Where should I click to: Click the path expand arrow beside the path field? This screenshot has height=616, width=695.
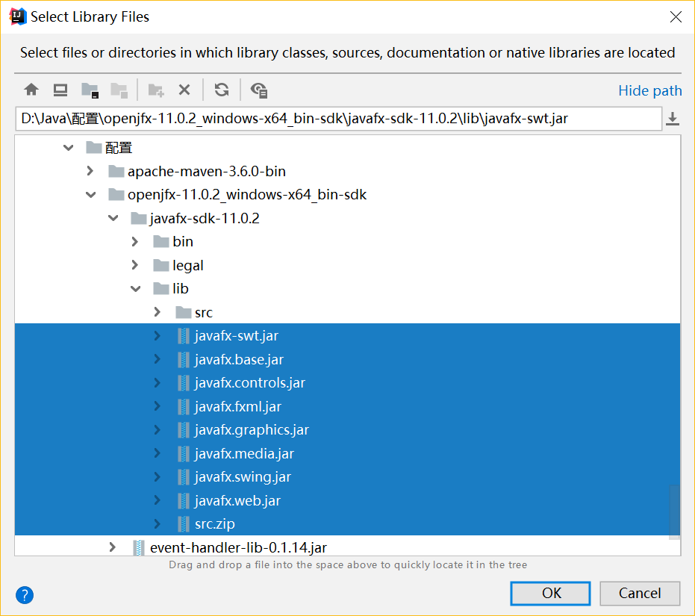point(673,118)
